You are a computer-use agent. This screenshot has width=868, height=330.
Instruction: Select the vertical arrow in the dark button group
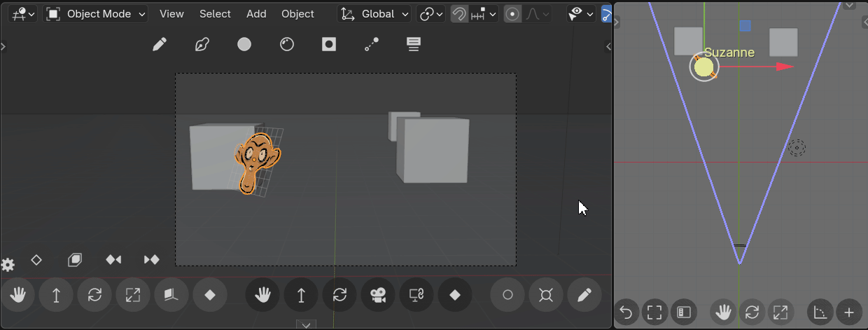[301, 296]
